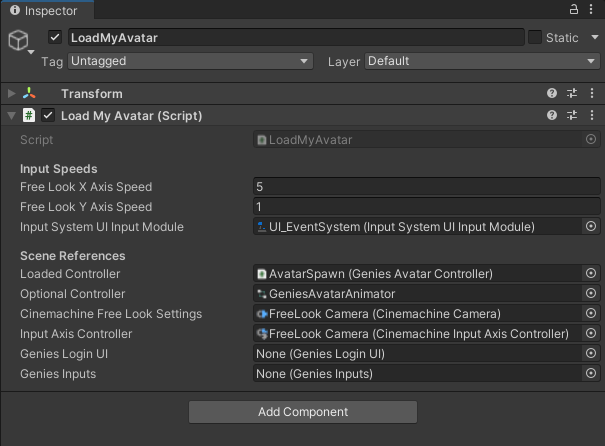Click the Input Axis Controller label
This screenshot has width=605, height=446.
76,334
